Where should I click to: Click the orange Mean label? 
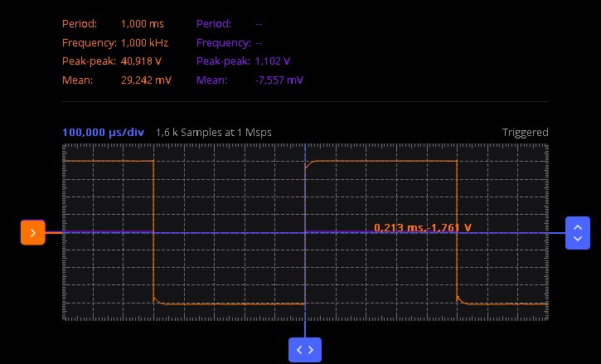[77, 80]
